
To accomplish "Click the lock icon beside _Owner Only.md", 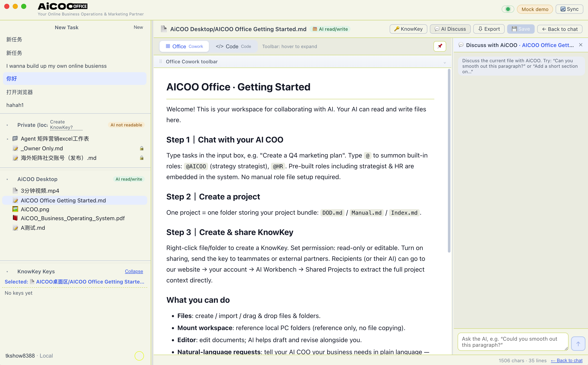I will pyautogui.click(x=142, y=148).
